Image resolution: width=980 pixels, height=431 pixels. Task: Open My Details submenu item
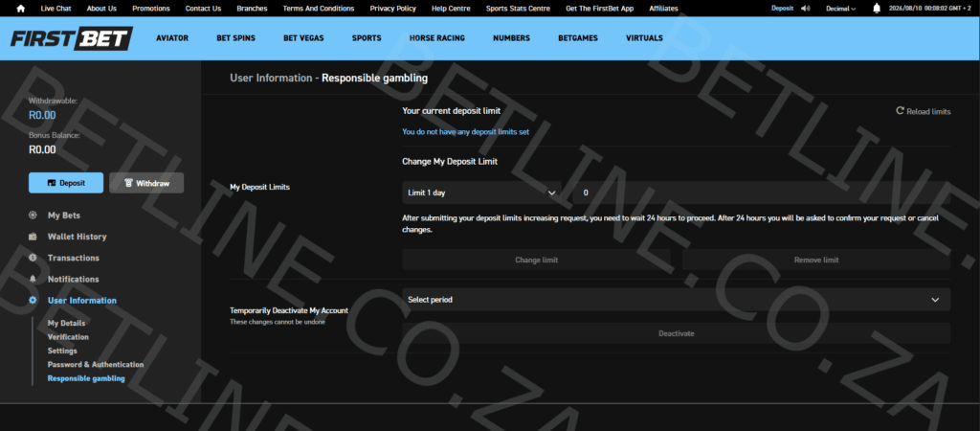point(66,323)
